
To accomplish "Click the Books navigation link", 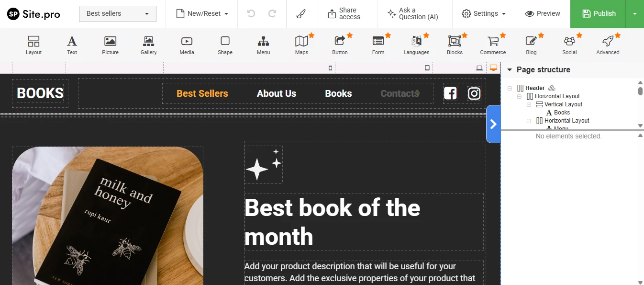I will (338, 93).
